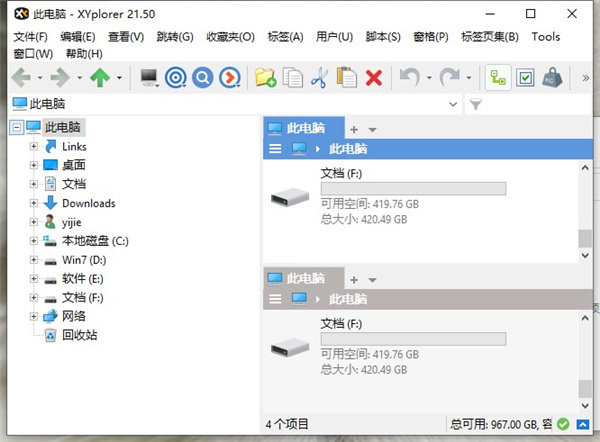The image size is (600, 442).
Task: Open the drives monitor icon in toolbar
Action: point(149,78)
